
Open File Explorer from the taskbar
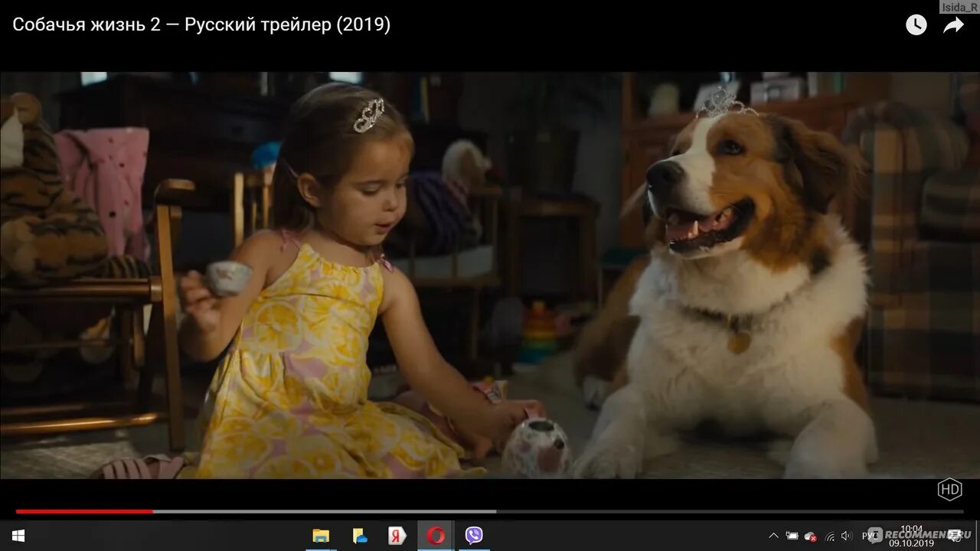click(321, 536)
